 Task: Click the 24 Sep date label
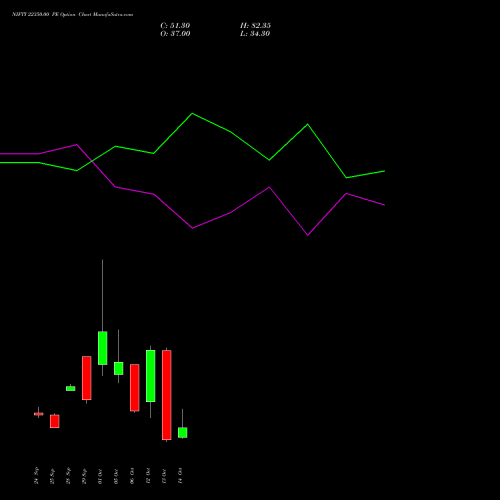pos(37,476)
